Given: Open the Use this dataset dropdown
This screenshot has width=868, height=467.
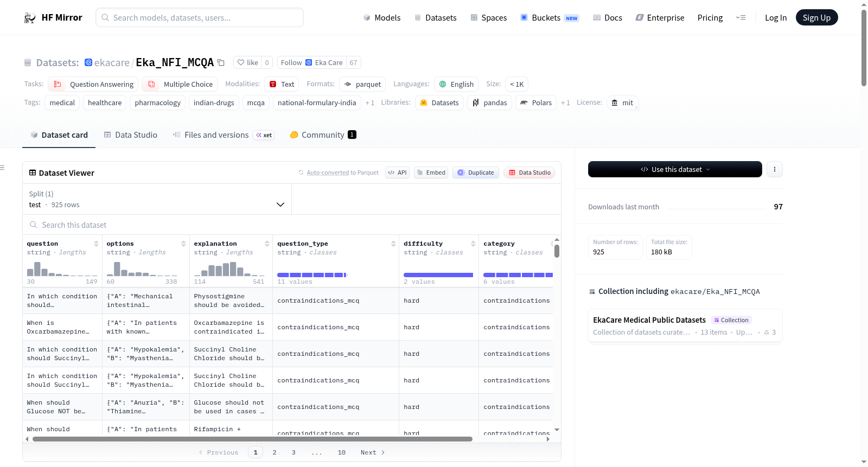Looking at the screenshot, I should click(675, 169).
